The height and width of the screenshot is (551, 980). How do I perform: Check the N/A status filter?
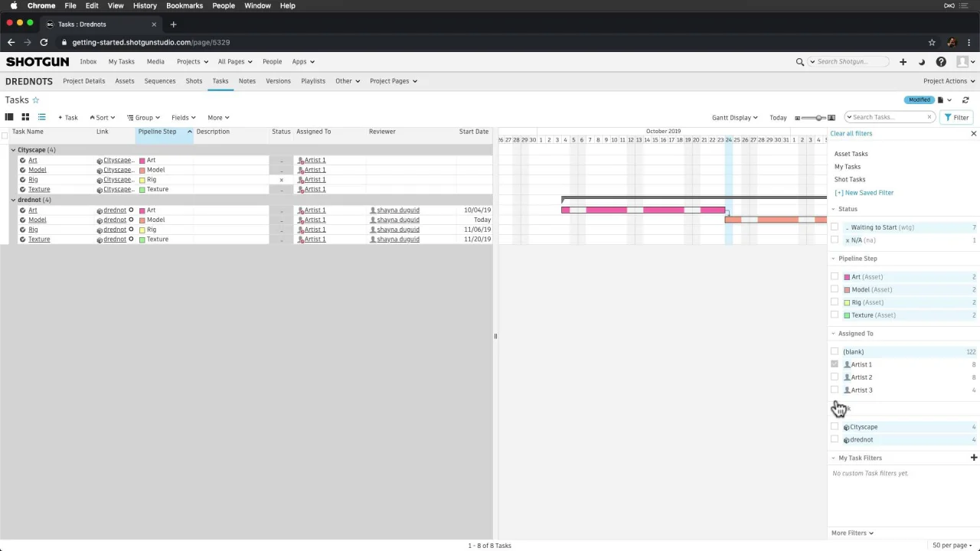835,240
